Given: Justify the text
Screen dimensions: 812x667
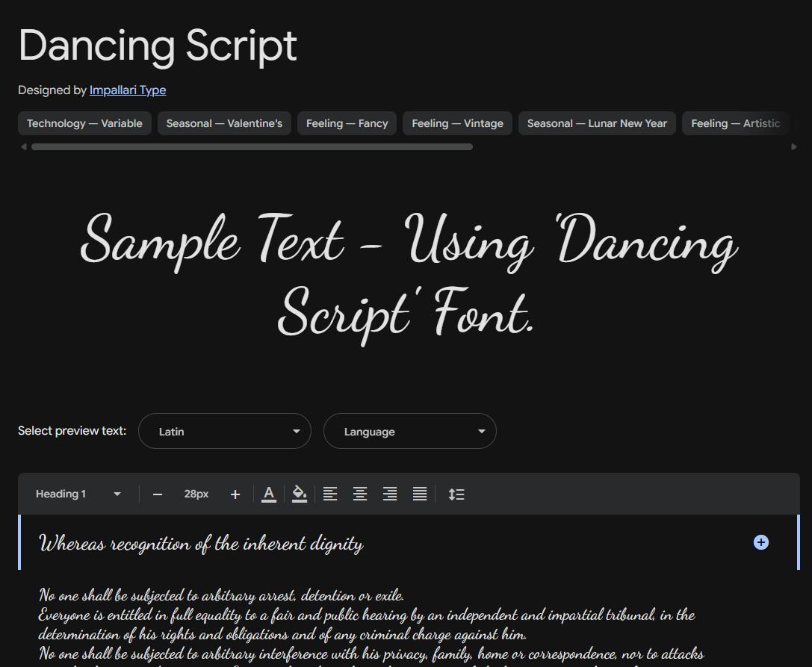Looking at the screenshot, I should click(420, 494).
